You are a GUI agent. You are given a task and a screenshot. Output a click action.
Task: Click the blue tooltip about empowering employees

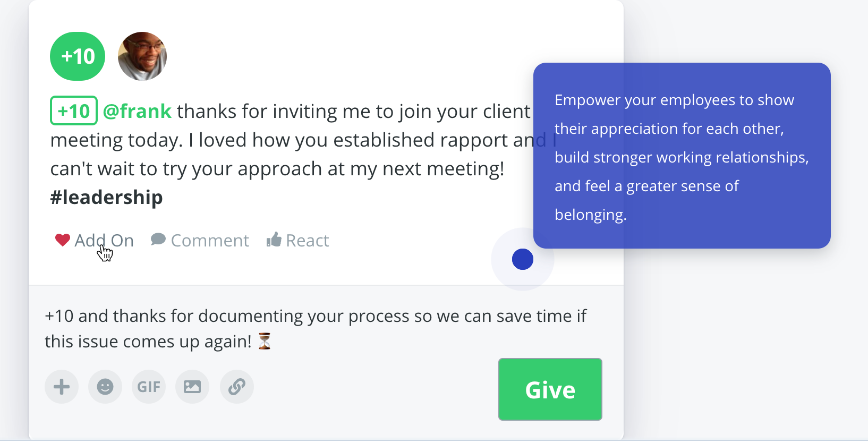pyautogui.click(x=682, y=156)
